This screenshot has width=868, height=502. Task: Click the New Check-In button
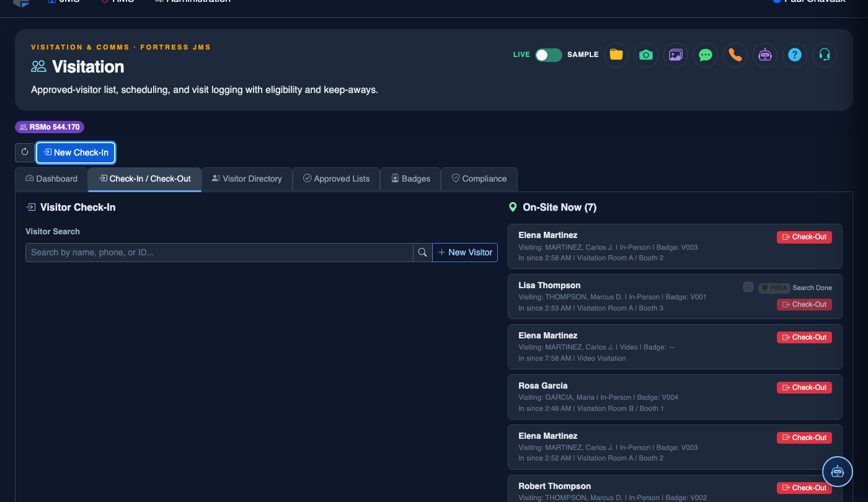tap(76, 152)
